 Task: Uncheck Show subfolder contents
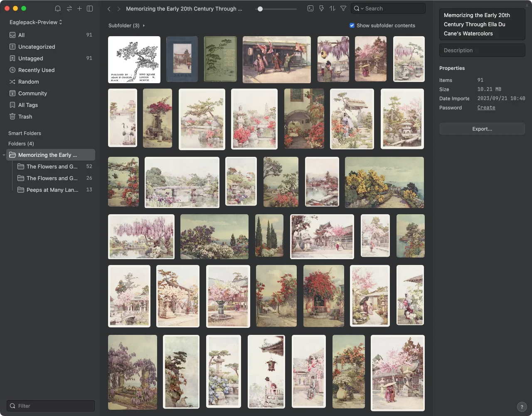(352, 25)
